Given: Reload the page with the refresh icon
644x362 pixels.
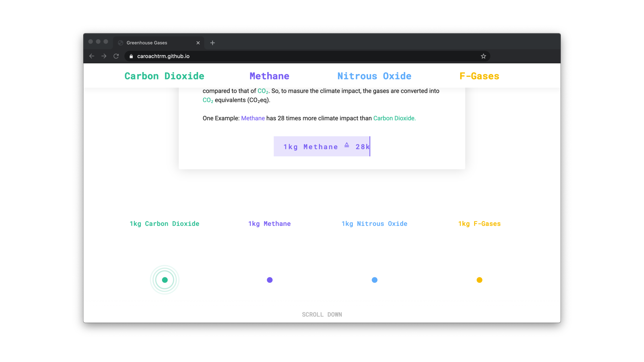Looking at the screenshot, I should pyautogui.click(x=116, y=56).
